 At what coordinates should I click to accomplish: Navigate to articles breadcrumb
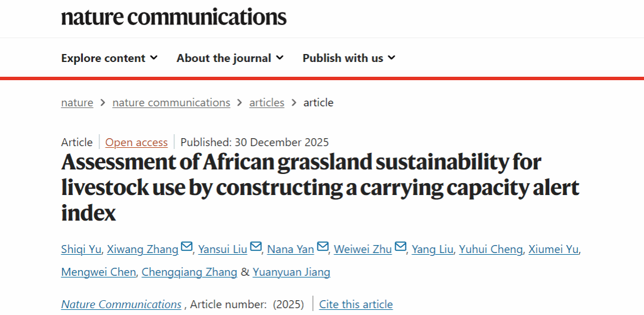point(266,103)
